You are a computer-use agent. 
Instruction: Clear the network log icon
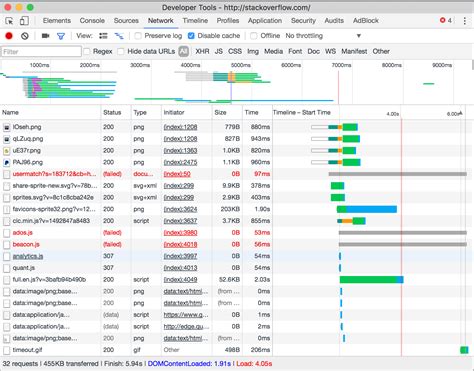coord(25,36)
